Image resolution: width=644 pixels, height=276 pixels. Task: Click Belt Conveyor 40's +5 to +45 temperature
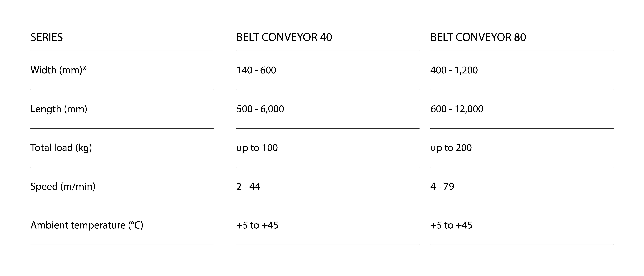pyautogui.click(x=257, y=225)
